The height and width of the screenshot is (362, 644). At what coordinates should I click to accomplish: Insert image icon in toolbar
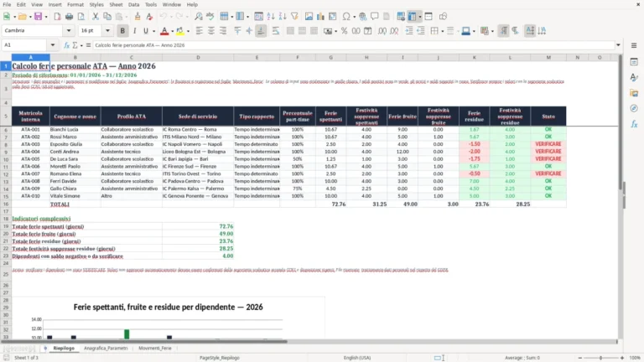(309, 17)
